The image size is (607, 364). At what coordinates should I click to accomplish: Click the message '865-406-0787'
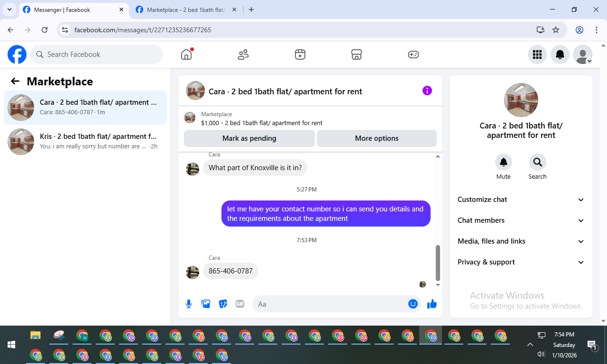(230, 271)
